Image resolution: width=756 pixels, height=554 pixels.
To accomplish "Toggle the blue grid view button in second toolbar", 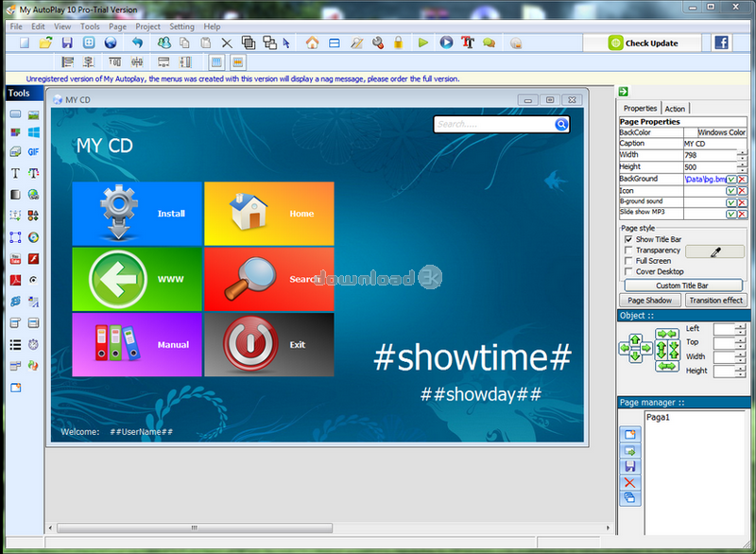I will (x=216, y=61).
